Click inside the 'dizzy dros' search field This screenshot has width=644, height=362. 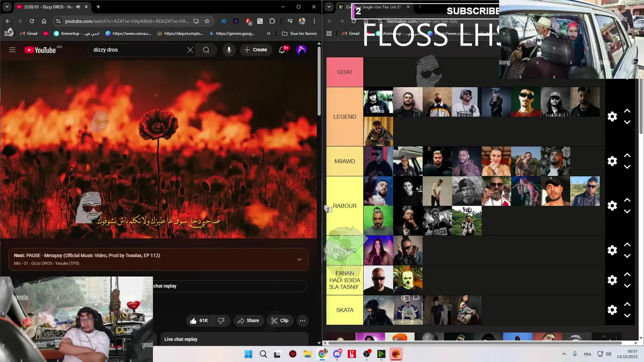pos(136,50)
